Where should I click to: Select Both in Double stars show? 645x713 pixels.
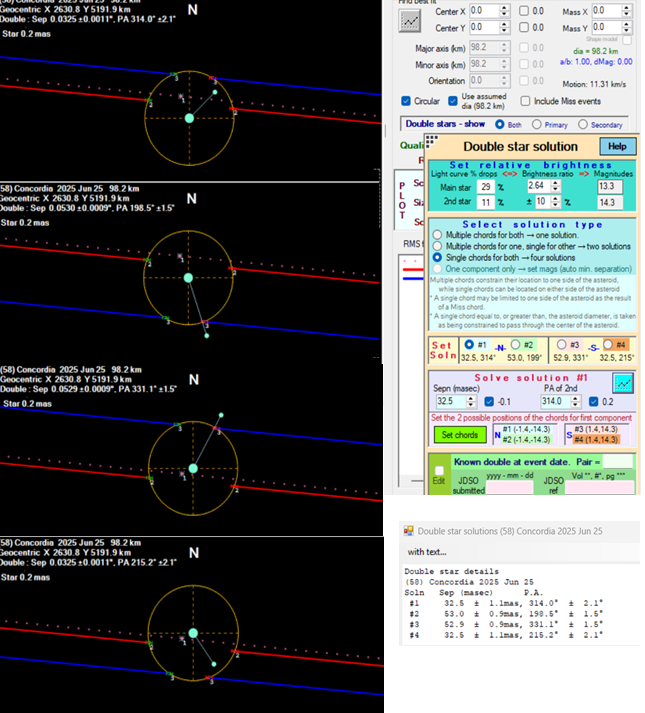click(x=499, y=124)
